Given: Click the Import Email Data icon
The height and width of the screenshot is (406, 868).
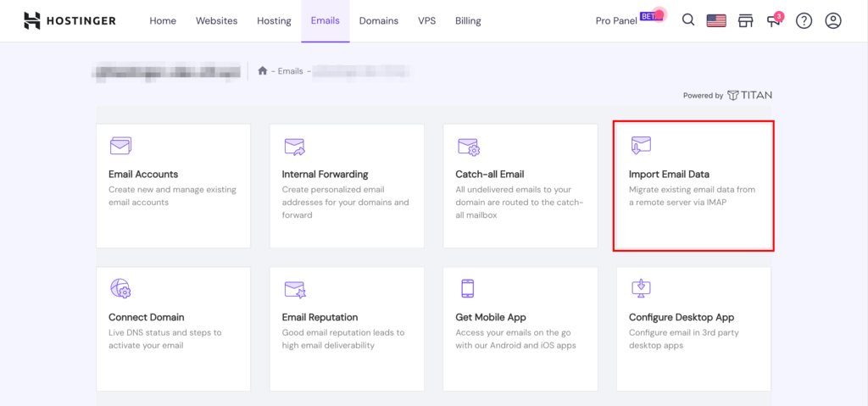Looking at the screenshot, I should coord(641,146).
